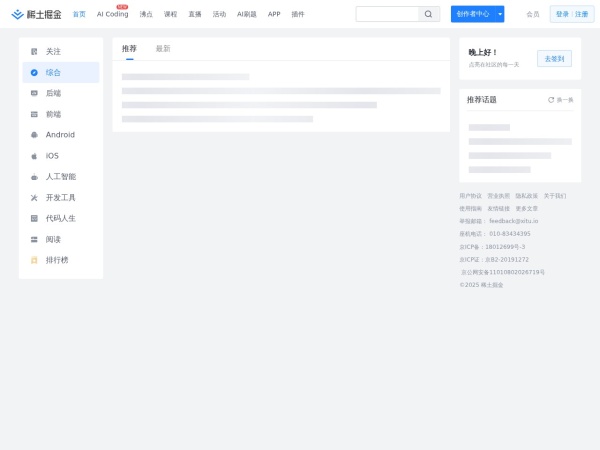This screenshot has height=450, width=600.
Task: Select the iOS apple icon
Action: [x=34, y=156]
